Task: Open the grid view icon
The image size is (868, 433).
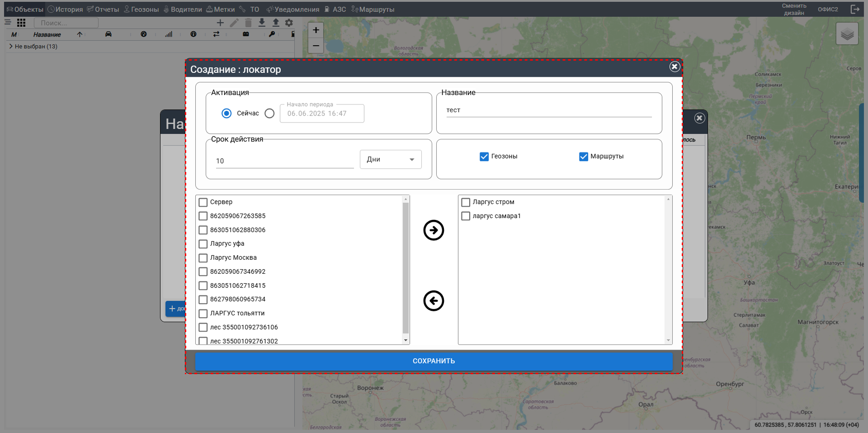Action: tap(21, 23)
